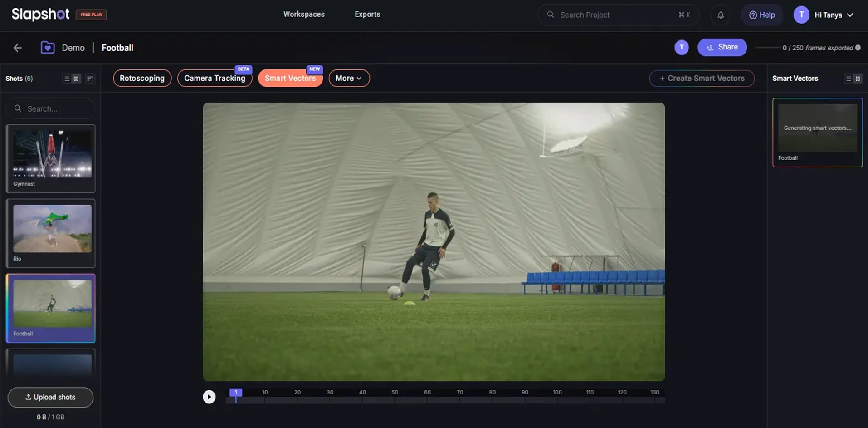868x428 pixels.
Task: Click the Share button
Action: (x=722, y=47)
